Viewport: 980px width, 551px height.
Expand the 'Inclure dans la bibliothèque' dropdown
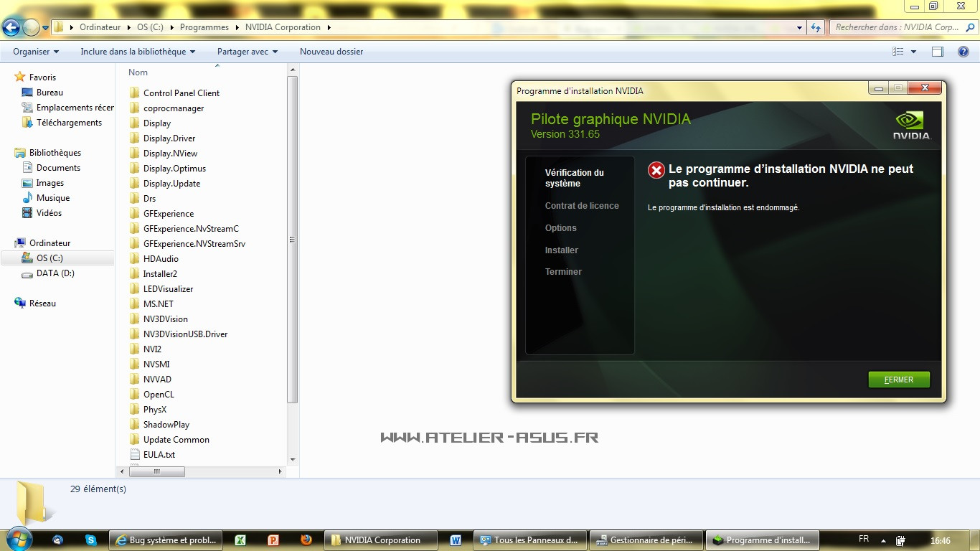click(x=138, y=51)
